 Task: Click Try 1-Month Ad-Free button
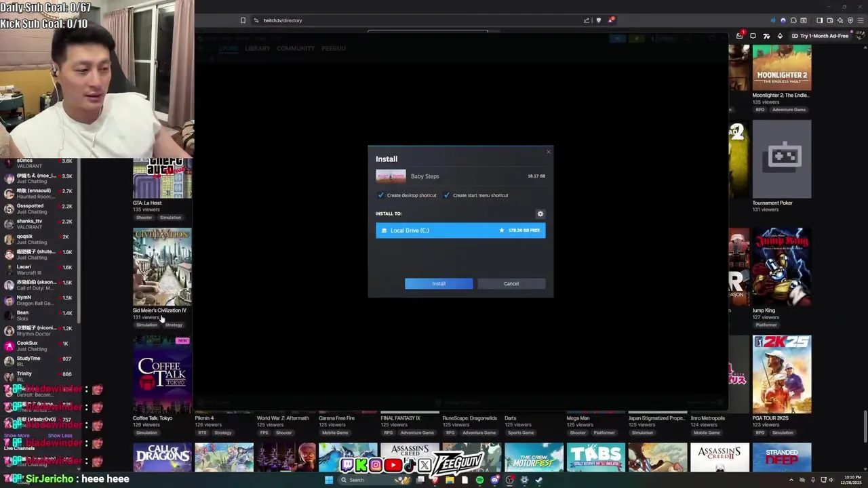click(x=820, y=36)
